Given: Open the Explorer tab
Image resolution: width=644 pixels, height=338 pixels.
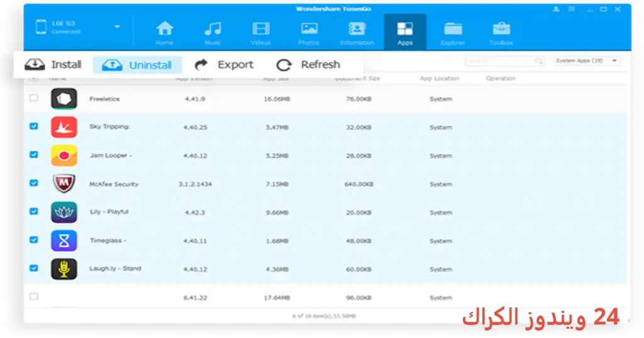Looking at the screenshot, I should [x=453, y=33].
